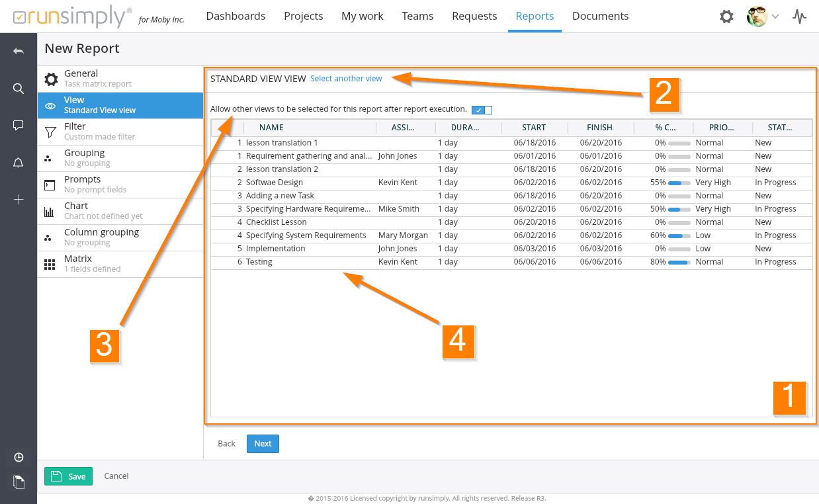Toggle allow other views switch
The image size is (819, 504).
(482, 110)
